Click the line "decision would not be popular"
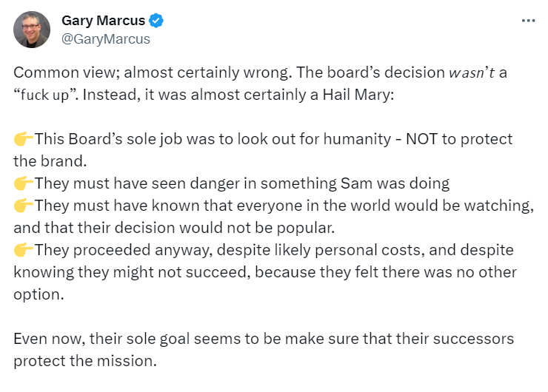548x392 pixels. (x=224, y=228)
